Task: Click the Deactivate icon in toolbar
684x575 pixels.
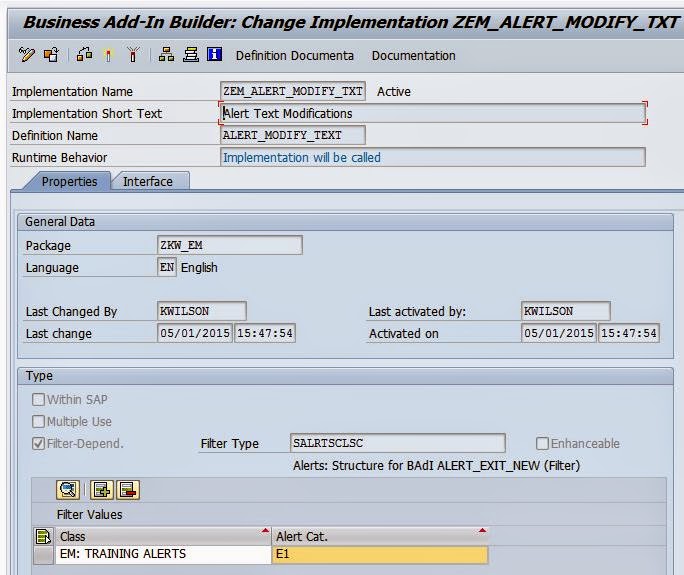Action: coord(133,55)
